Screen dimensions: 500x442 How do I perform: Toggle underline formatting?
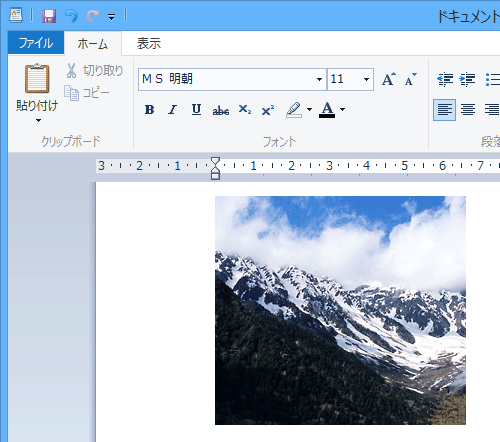pos(196,110)
